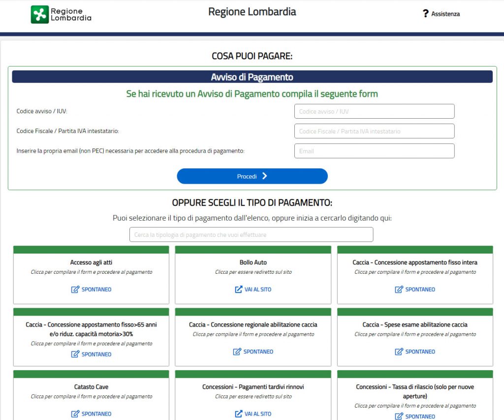
Task: Click the Regione Lombardia page heading
Action: click(252, 12)
